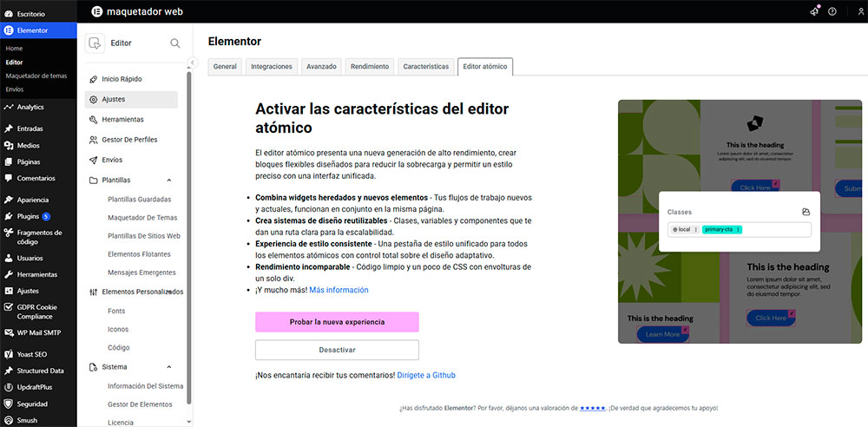
Task: Click the Yoast SEO icon
Action: click(x=9, y=354)
